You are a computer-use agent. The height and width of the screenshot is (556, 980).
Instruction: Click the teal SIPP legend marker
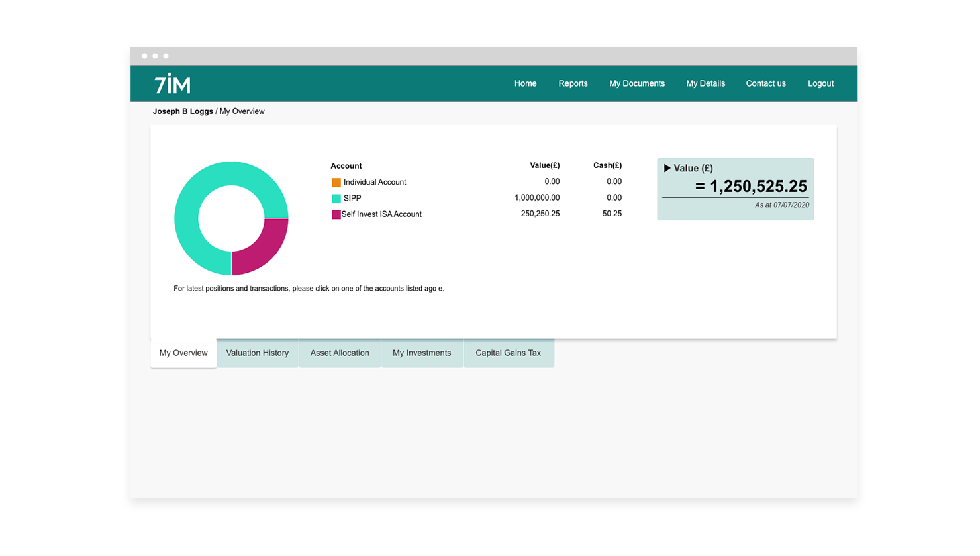(x=336, y=197)
